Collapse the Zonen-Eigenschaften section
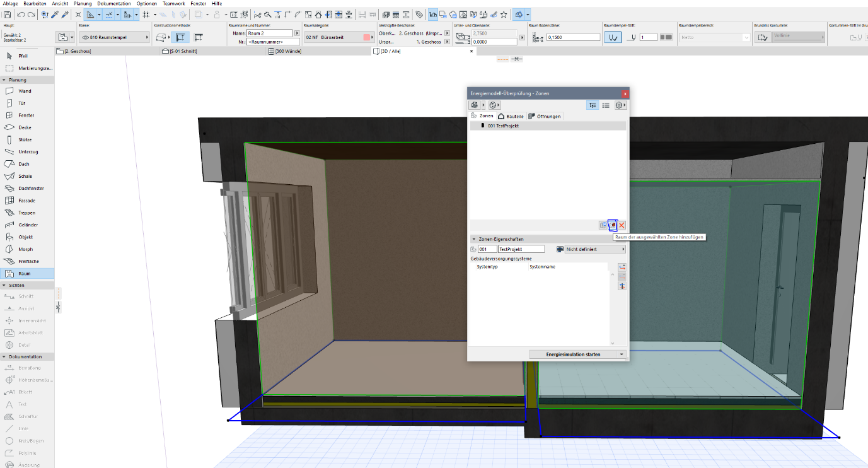Viewport: 868px width, 468px height. coord(473,239)
